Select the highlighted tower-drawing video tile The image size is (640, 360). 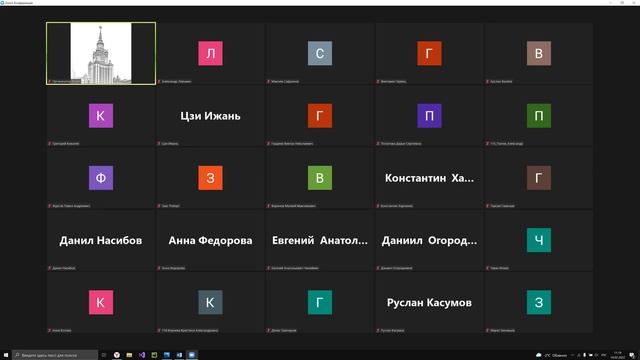101,53
